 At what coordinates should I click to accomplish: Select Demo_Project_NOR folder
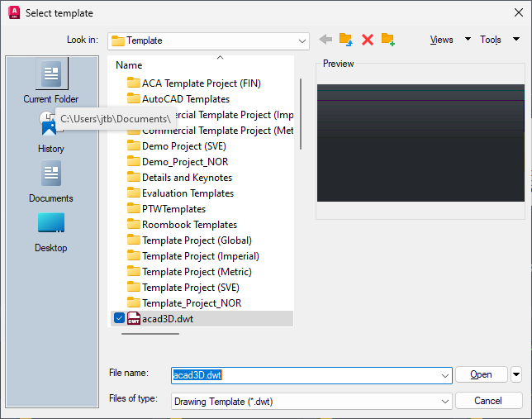pos(178,162)
